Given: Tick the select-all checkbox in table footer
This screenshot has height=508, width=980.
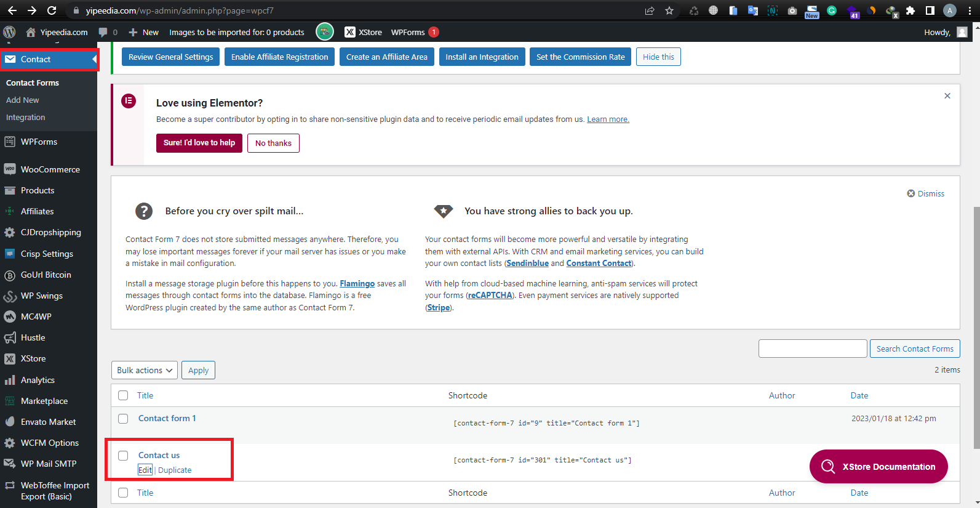Looking at the screenshot, I should [x=123, y=493].
